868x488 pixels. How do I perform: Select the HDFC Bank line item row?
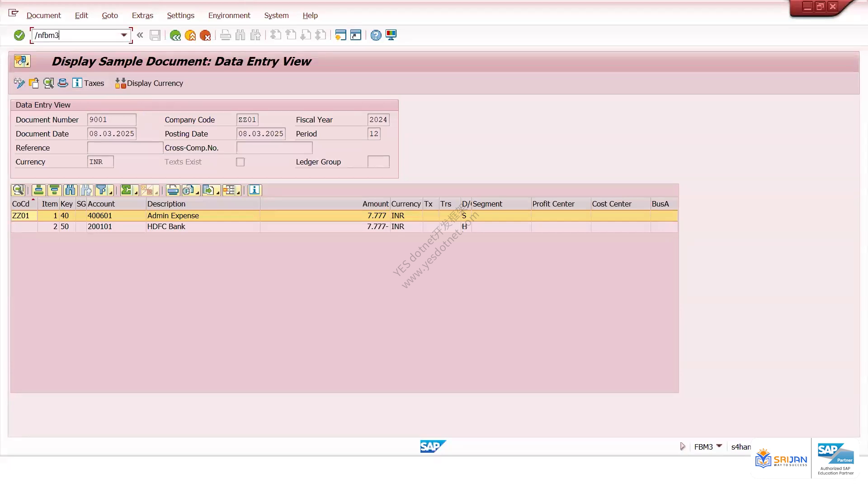(x=344, y=227)
